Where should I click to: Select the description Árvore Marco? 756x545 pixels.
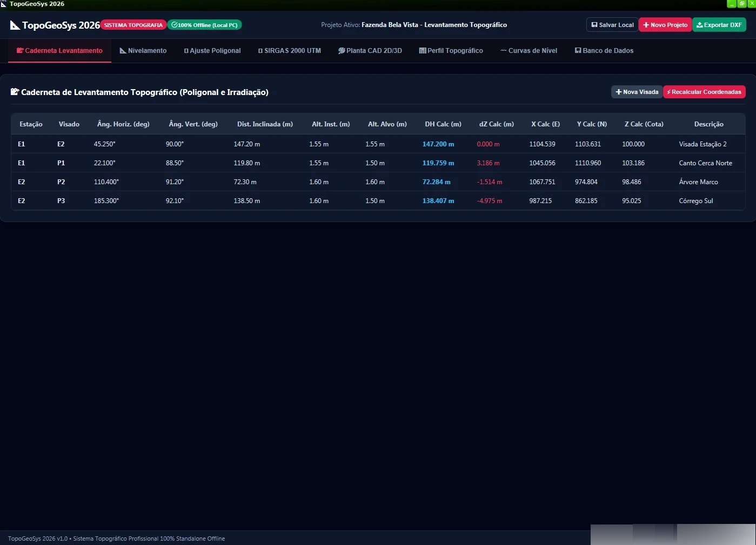[x=698, y=182]
